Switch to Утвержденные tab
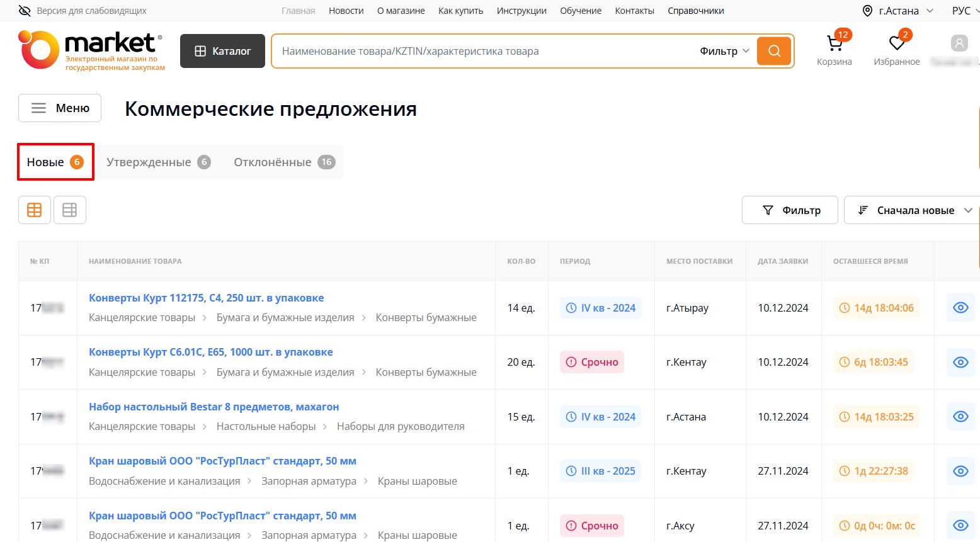Image resolution: width=980 pixels, height=542 pixels. coord(157,162)
